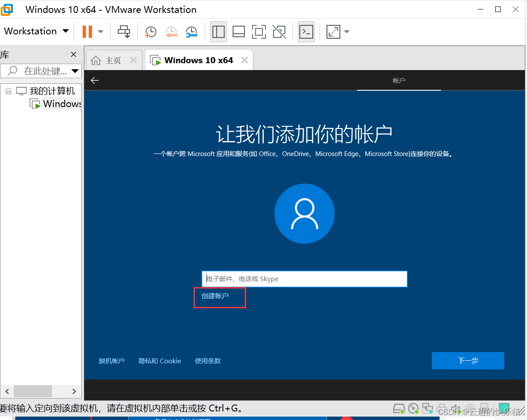Click the 脱机帐户 link
The height and width of the screenshot is (420, 527).
[x=111, y=361]
